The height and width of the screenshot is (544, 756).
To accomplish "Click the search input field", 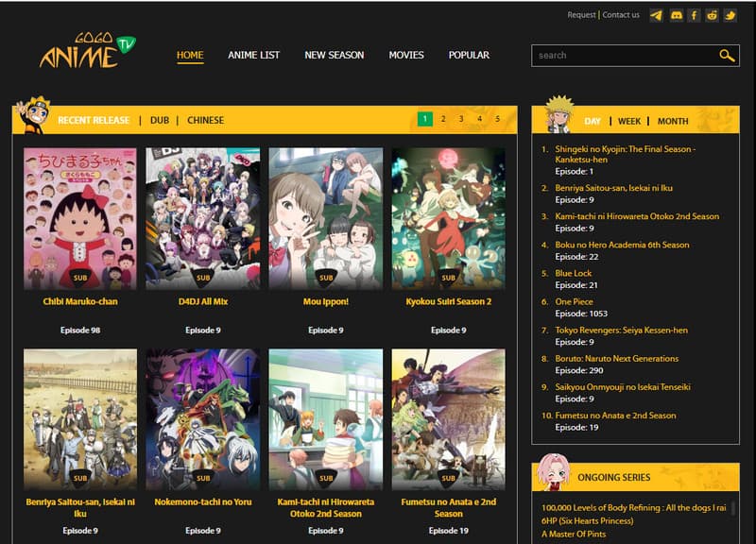I will (635, 56).
